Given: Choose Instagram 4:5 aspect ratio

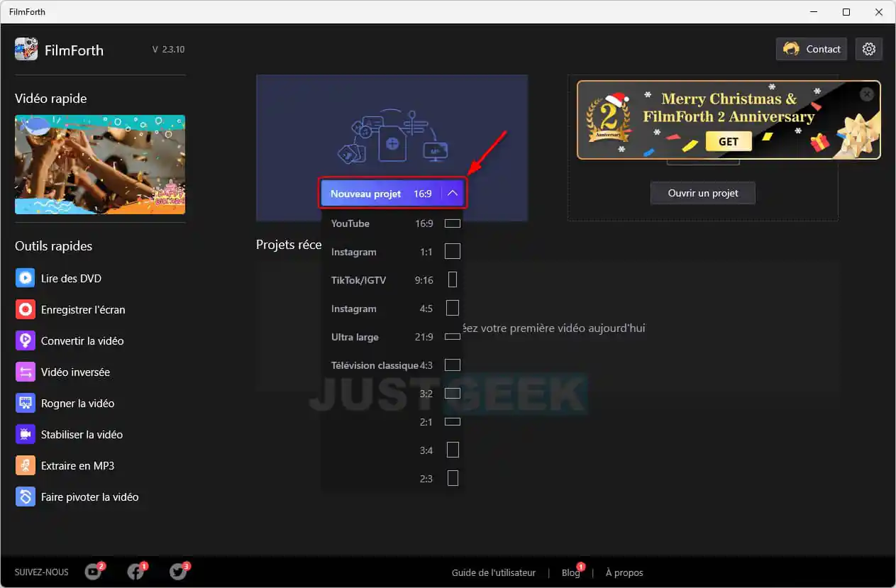Looking at the screenshot, I should pyautogui.click(x=392, y=309).
